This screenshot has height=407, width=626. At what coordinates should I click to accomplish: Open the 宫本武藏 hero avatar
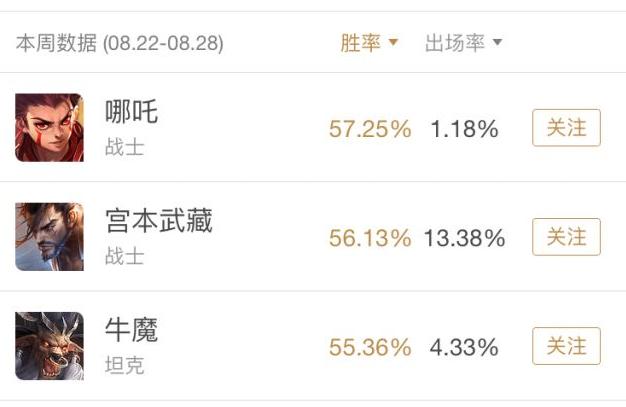point(50,237)
